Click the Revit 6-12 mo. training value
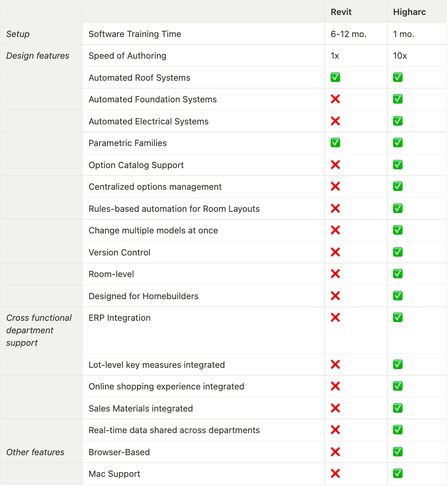The image size is (448, 486). (x=348, y=34)
